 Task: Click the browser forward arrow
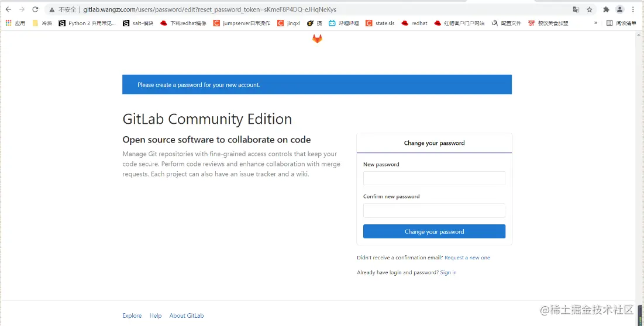coord(22,9)
